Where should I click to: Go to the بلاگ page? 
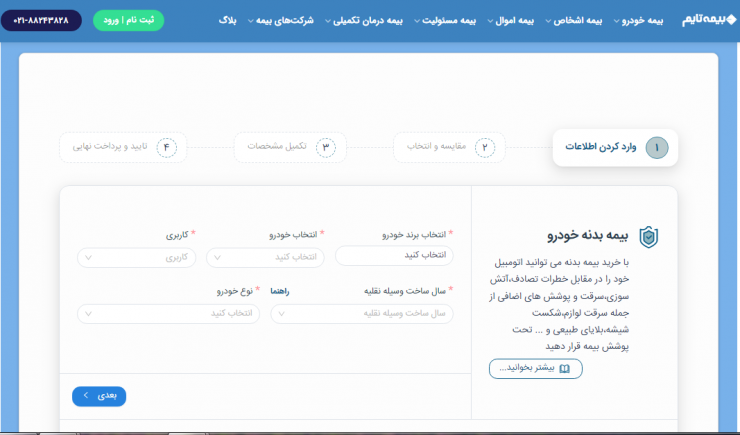pyautogui.click(x=227, y=21)
